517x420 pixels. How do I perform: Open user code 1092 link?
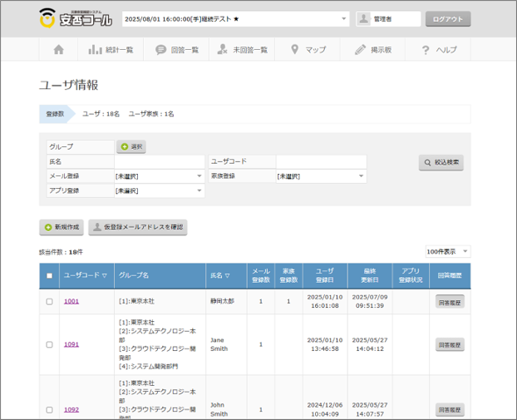[x=71, y=409]
